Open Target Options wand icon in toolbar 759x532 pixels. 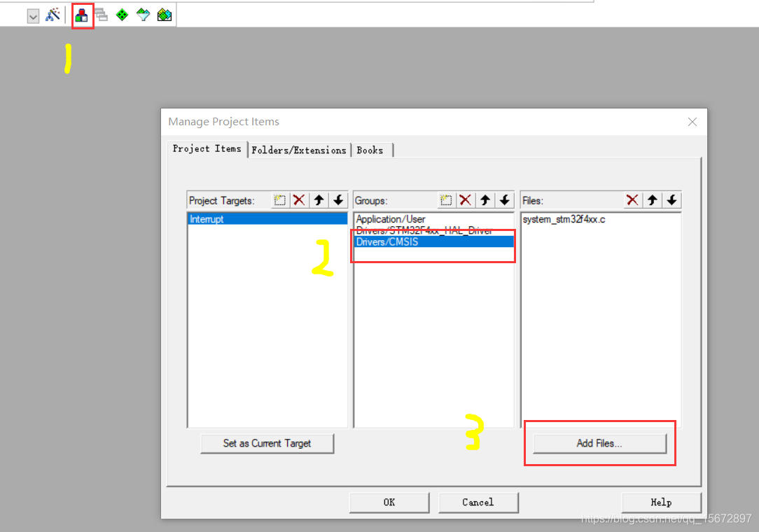(x=53, y=15)
